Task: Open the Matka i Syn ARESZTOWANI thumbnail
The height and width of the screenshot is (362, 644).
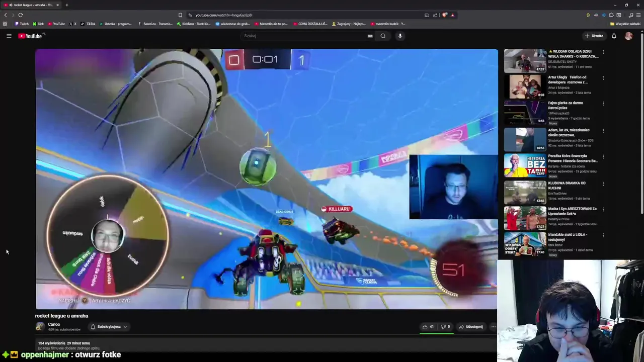Action: coord(525,218)
